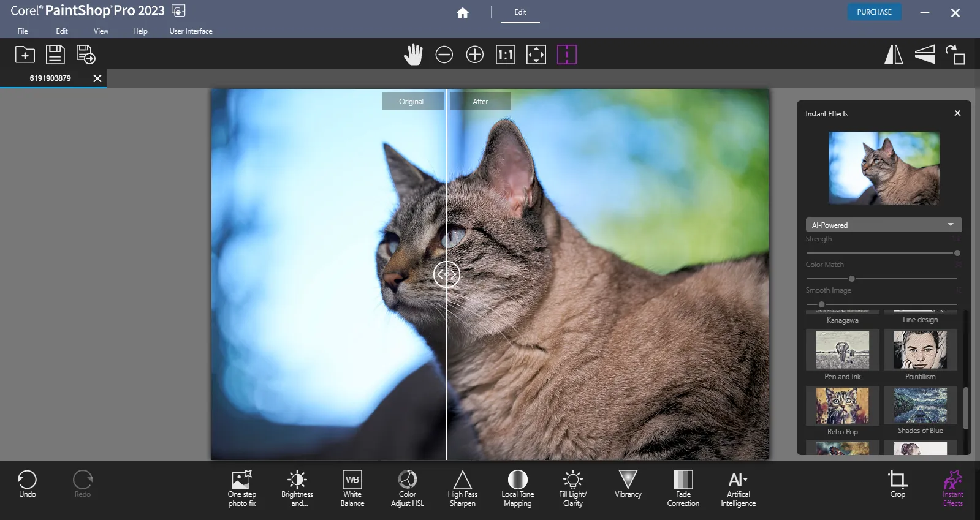Viewport: 980px width, 520px height.
Task: Toggle the Instant Effects panel
Action: click(953, 488)
